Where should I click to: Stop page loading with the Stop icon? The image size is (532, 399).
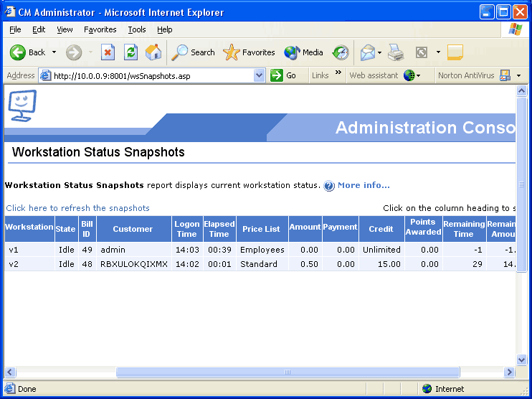click(x=108, y=52)
